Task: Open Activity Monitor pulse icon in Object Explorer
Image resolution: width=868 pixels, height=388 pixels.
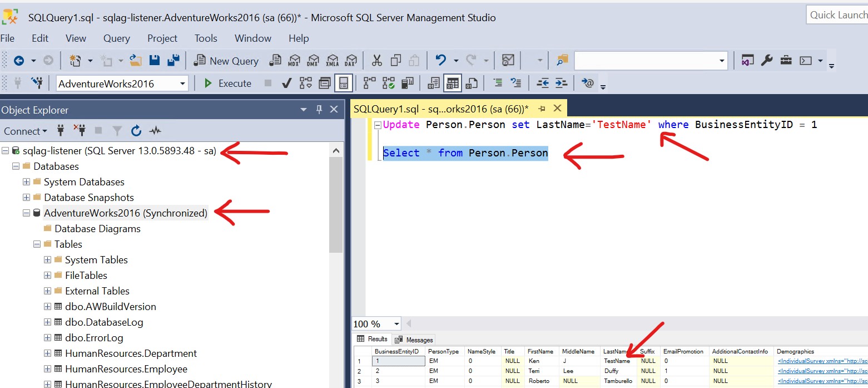Action: click(155, 131)
